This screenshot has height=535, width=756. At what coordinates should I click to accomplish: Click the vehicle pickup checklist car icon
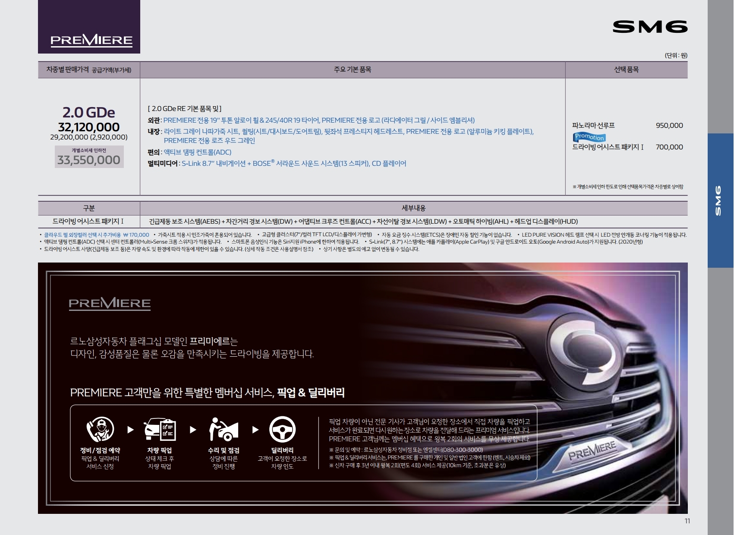[160, 429]
